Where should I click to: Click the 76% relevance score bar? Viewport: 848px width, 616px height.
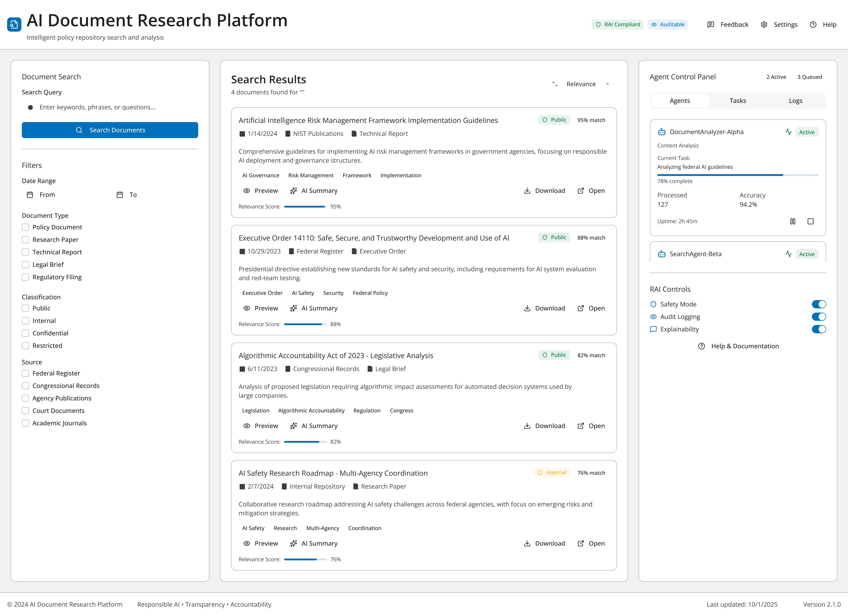[x=306, y=560]
